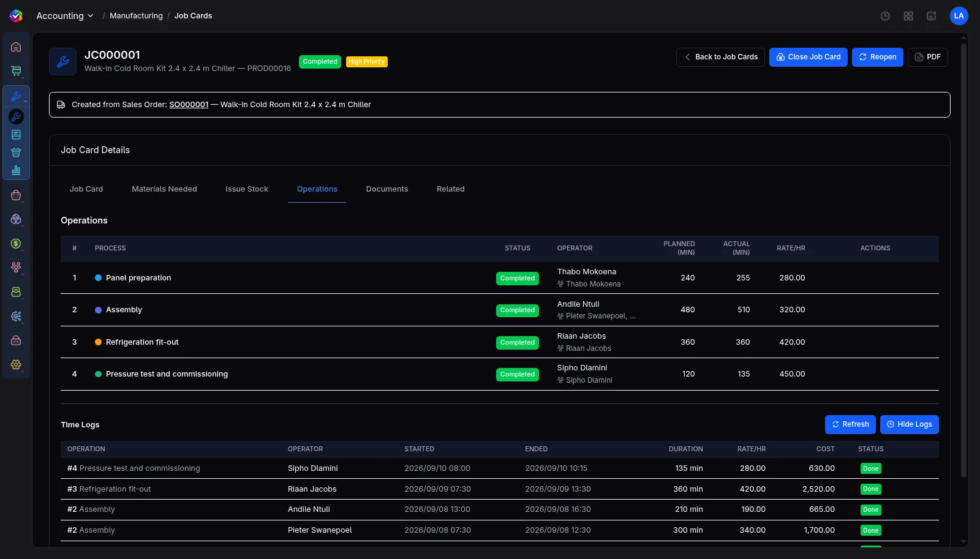Open the basket icon under Manufacturing
Viewport: 980px width, 559px height.
point(16,152)
